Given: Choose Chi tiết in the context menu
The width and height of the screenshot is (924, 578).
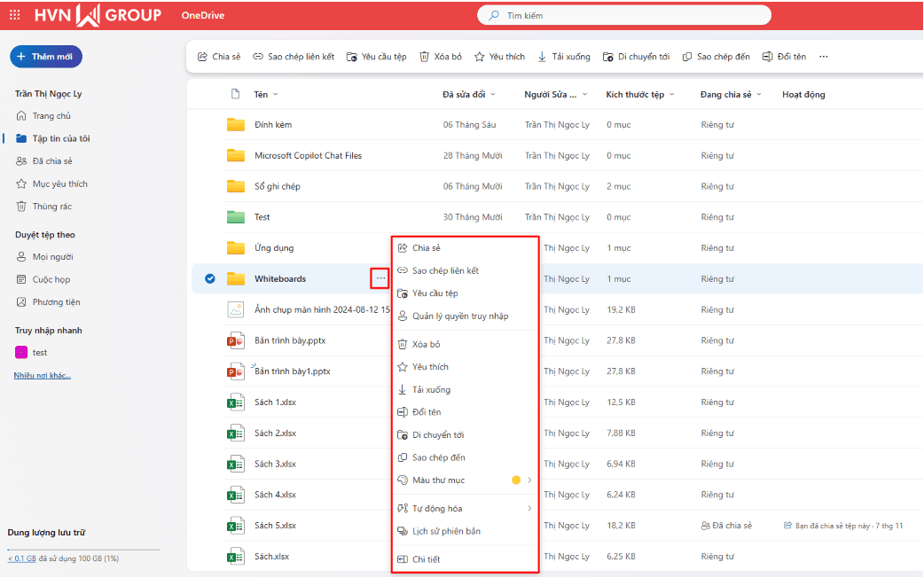Looking at the screenshot, I should tap(465, 559).
